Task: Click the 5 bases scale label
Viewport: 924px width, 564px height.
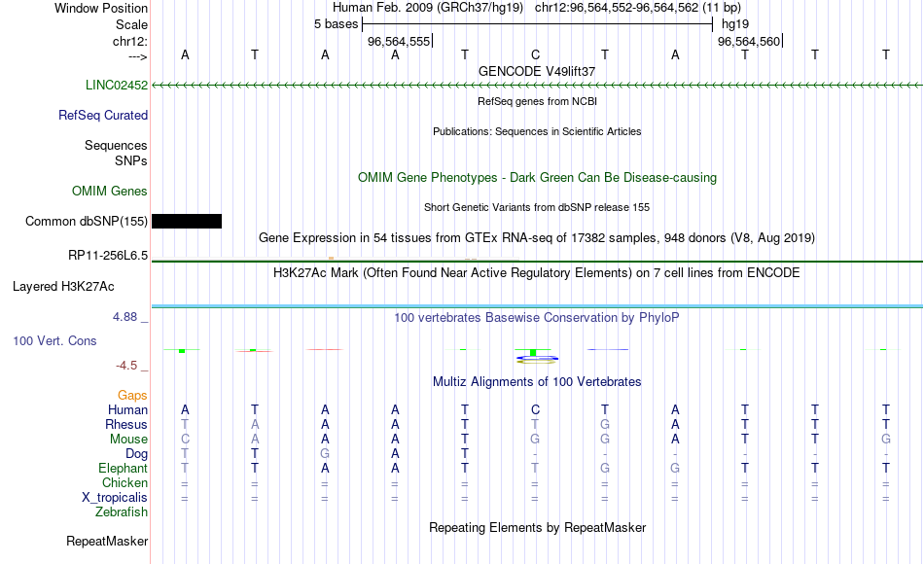Action: (336, 24)
